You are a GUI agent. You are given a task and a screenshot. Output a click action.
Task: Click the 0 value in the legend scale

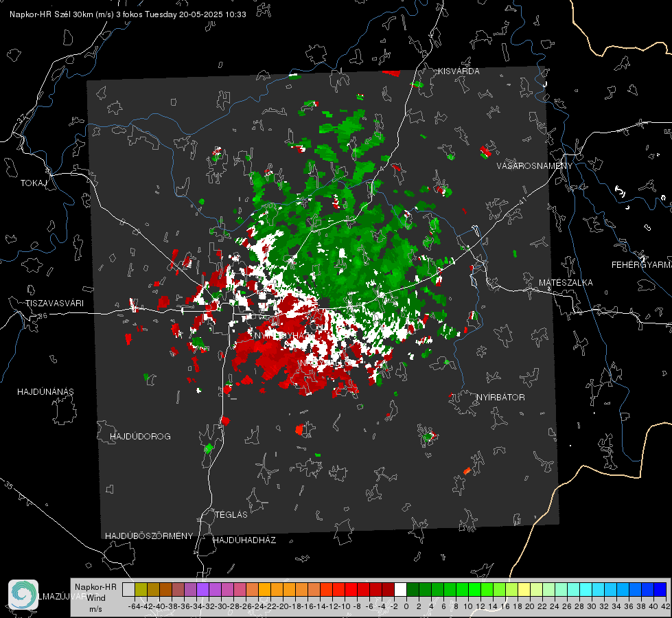pyautogui.click(x=406, y=606)
